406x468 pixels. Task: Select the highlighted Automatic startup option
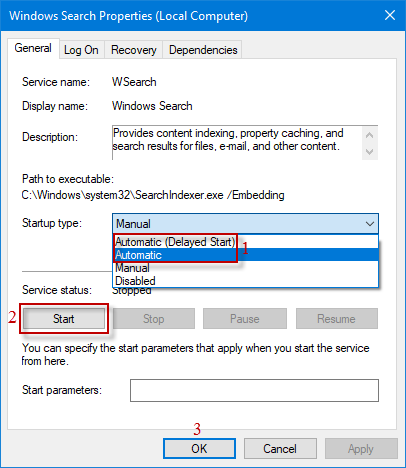click(x=246, y=255)
